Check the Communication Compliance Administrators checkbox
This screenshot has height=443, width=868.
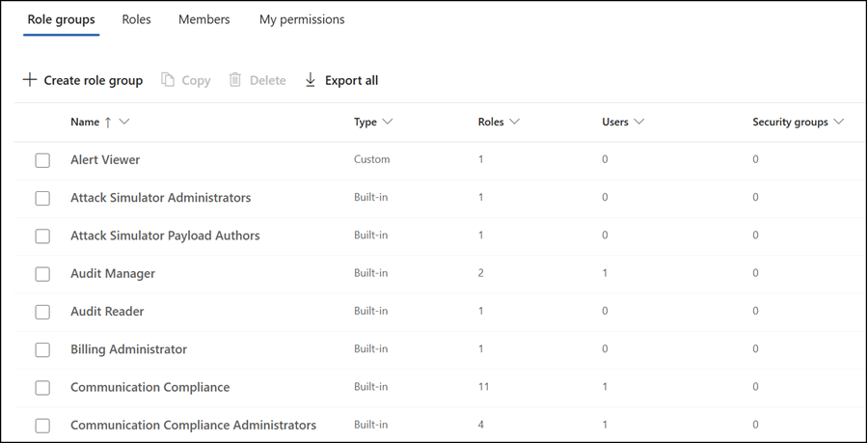42,426
